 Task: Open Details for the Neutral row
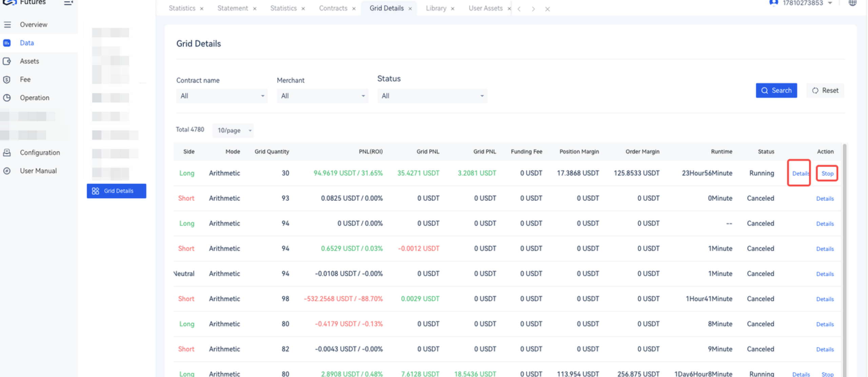pyautogui.click(x=825, y=274)
